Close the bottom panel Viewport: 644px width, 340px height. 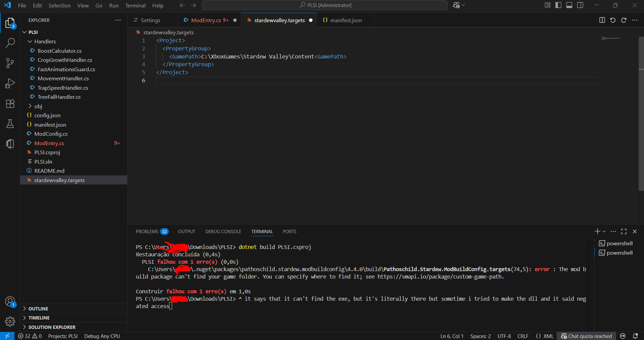635,231
